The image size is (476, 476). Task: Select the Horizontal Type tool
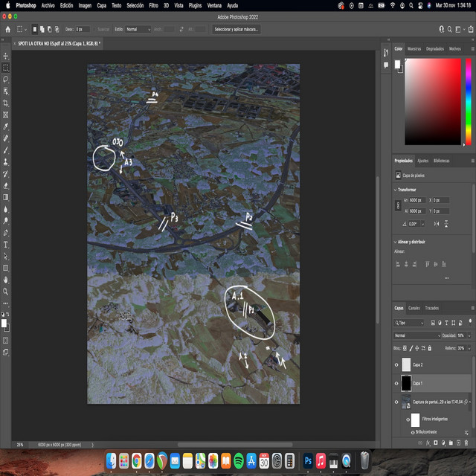coord(6,244)
